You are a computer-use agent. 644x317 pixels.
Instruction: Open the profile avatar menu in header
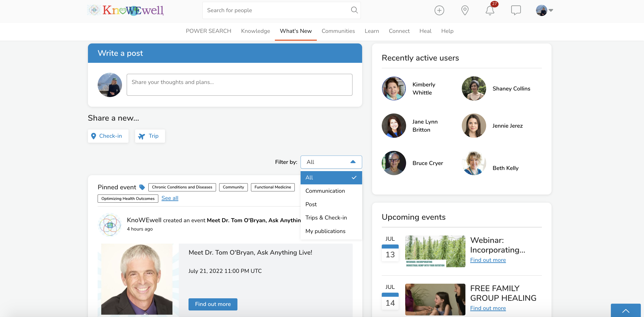(x=544, y=10)
